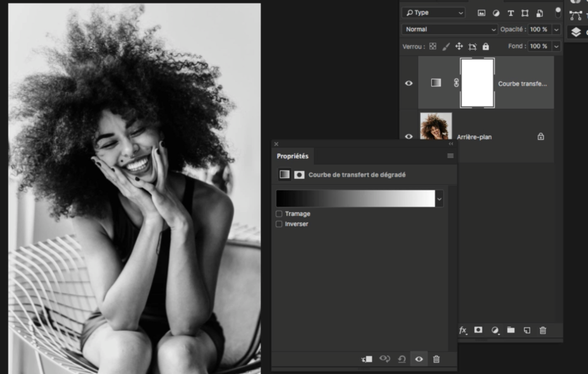Switch to the Propriétés tab

(293, 156)
